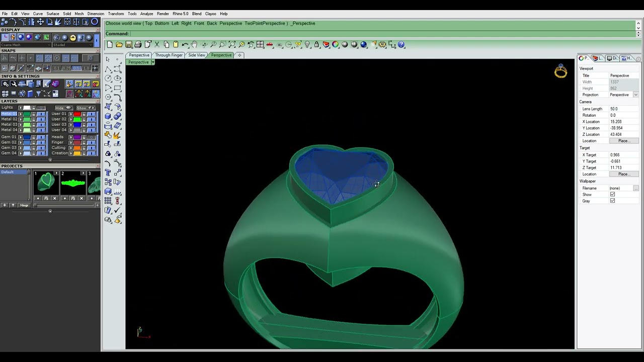The image size is (644, 362).
Task: Toggle the Metal 02 layer lock
Action: coord(33,119)
